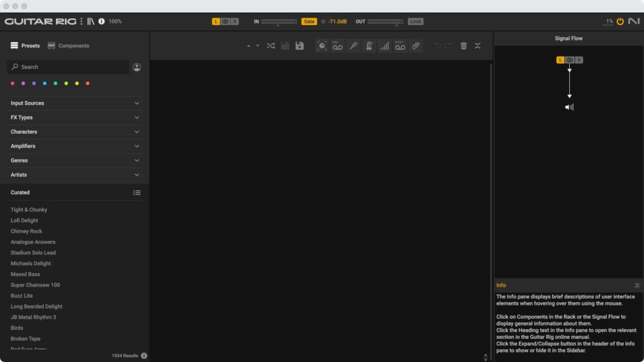
Task: Click the Save As new preset icon
Action: pos(299,46)
